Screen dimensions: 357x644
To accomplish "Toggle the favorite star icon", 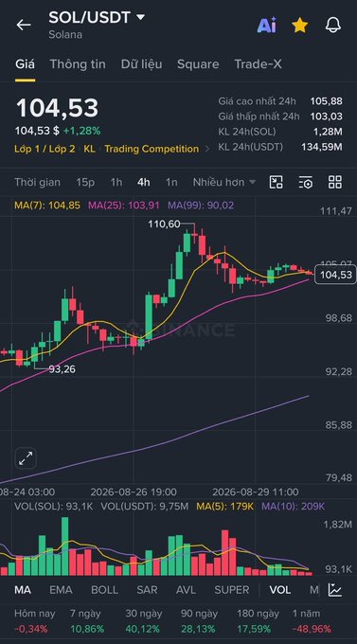I will 300,25.
